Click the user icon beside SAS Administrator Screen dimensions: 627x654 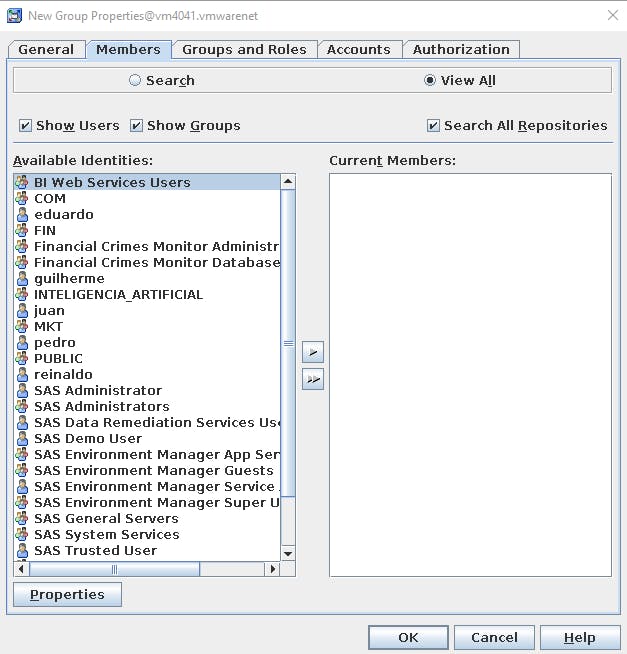point(22,390)
